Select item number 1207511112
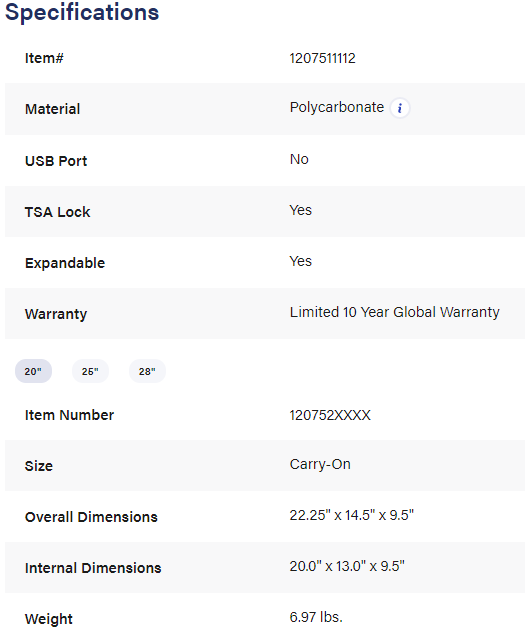The width and height of the screenshot is (527, 643). pos(322,58)
